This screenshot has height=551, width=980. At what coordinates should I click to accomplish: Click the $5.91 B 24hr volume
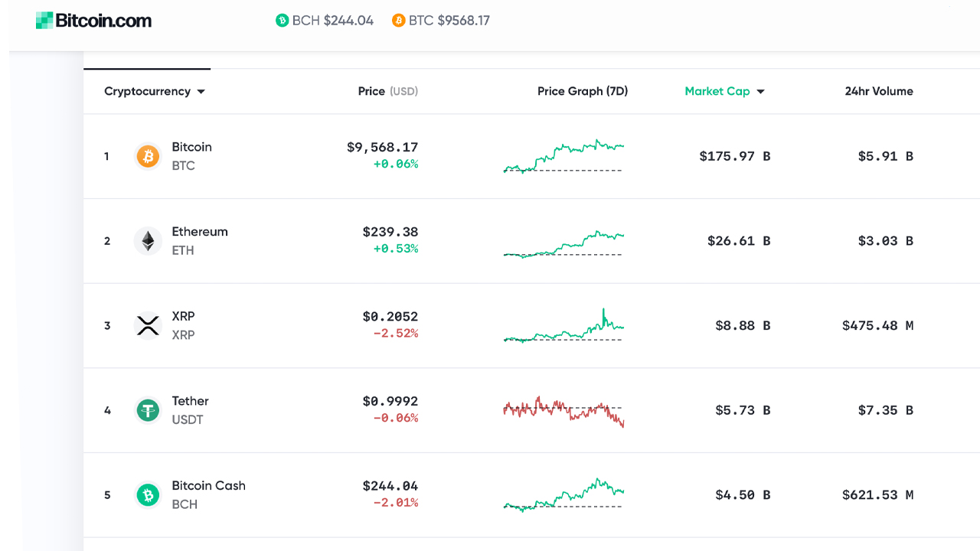point(886,156)
